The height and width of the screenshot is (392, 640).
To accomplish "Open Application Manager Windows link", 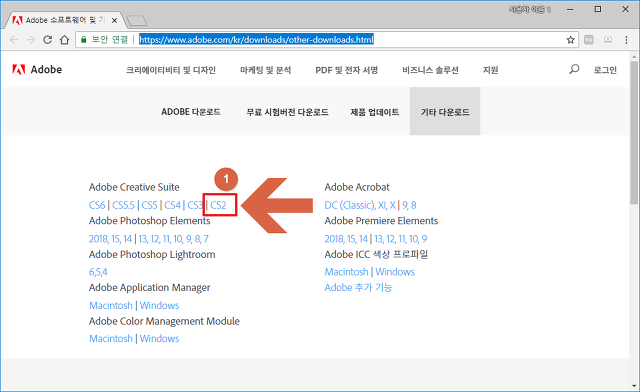I will pos(160,305).
